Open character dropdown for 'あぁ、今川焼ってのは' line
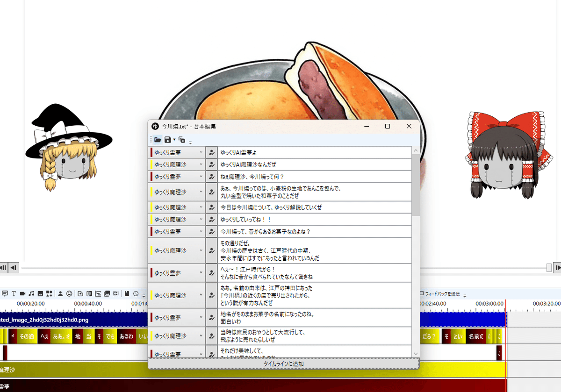The height and width of the screenshot is (392, 561). tap(201, 192)
